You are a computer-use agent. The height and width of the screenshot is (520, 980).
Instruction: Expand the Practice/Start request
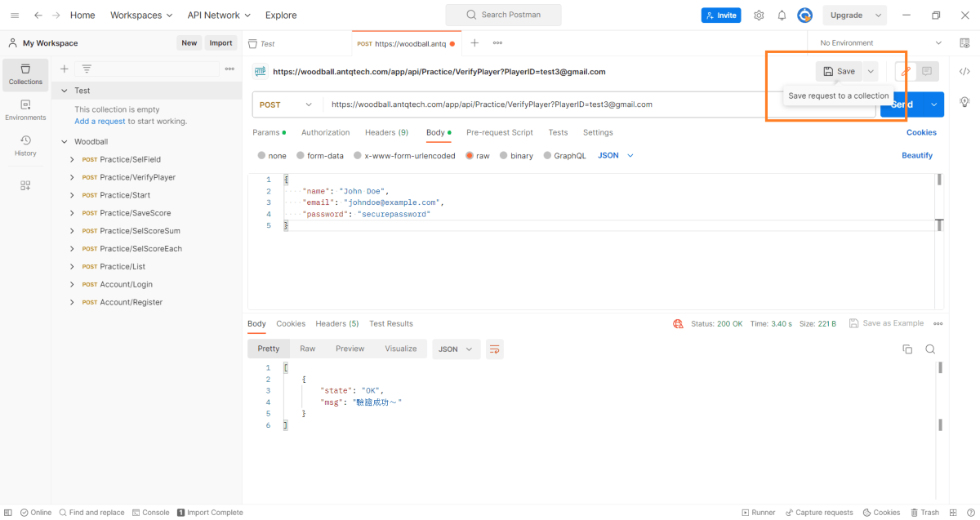72,195
